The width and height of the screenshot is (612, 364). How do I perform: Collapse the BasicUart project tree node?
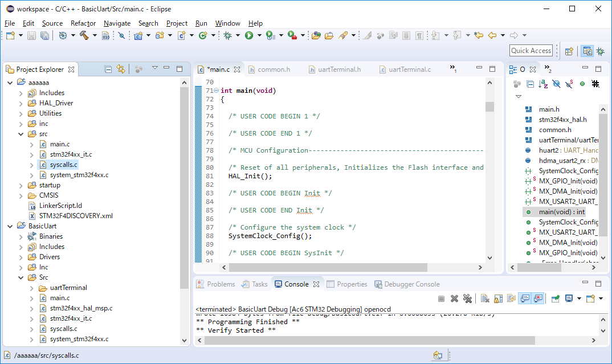(x=10, y=226)
